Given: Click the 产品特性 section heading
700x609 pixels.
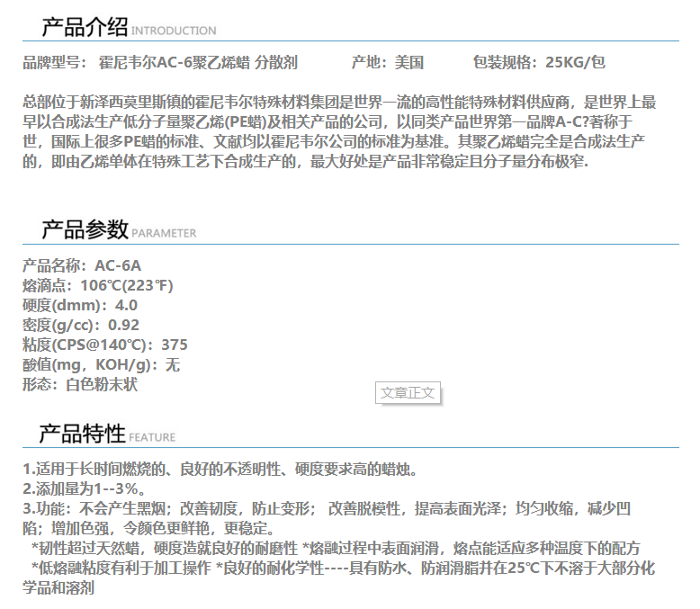Looking at the screenshot, I should coord(82,434).
